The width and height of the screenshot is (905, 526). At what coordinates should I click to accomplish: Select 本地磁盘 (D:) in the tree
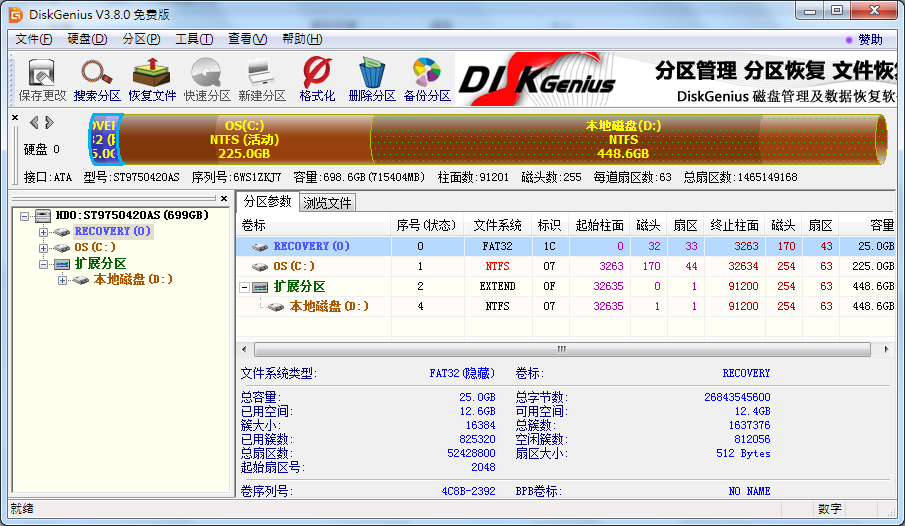[133, 280]
